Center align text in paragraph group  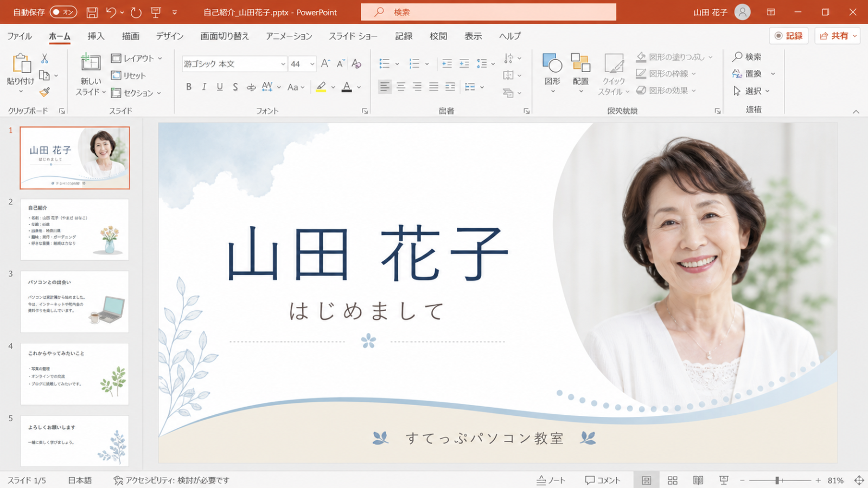click(401, 87)
